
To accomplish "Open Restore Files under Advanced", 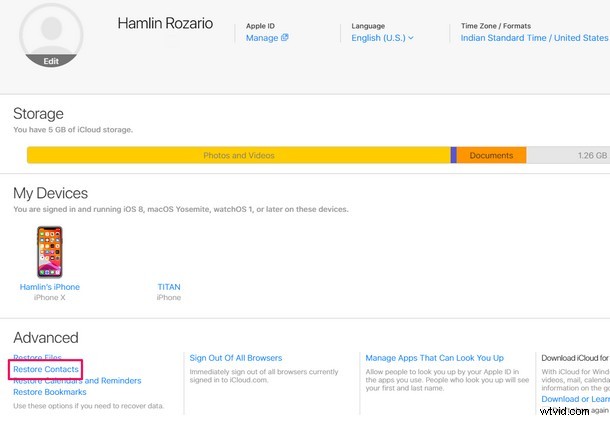I will tap(37, 357).
